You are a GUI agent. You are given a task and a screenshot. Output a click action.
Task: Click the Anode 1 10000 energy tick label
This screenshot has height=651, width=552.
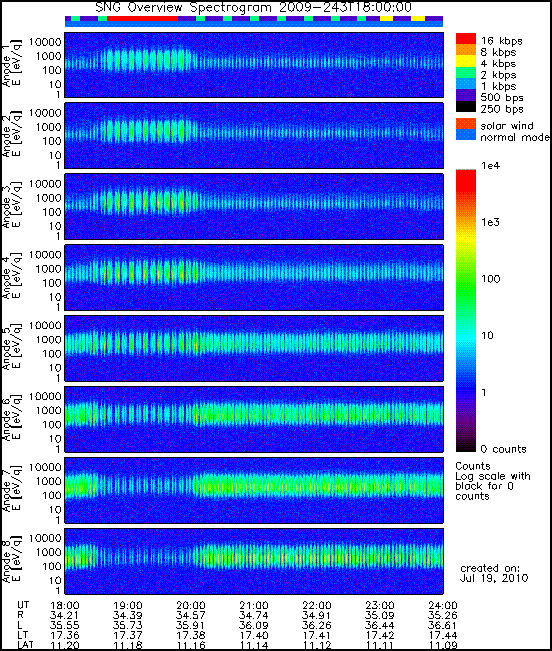click(45, 42)
